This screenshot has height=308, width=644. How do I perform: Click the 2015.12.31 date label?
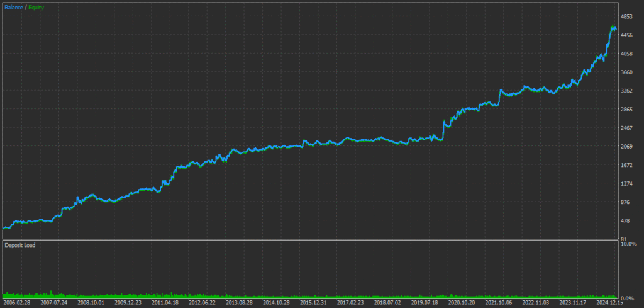pyautogui.click(x=313, y=303)
